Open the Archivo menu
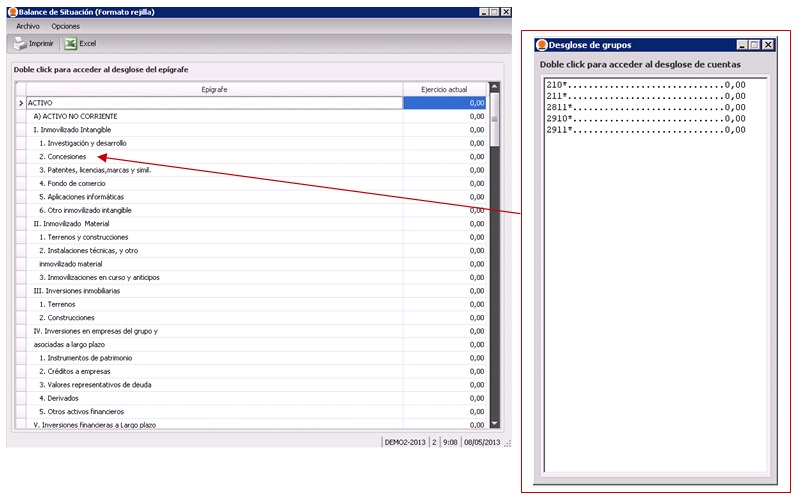 (x=28, y=26)
